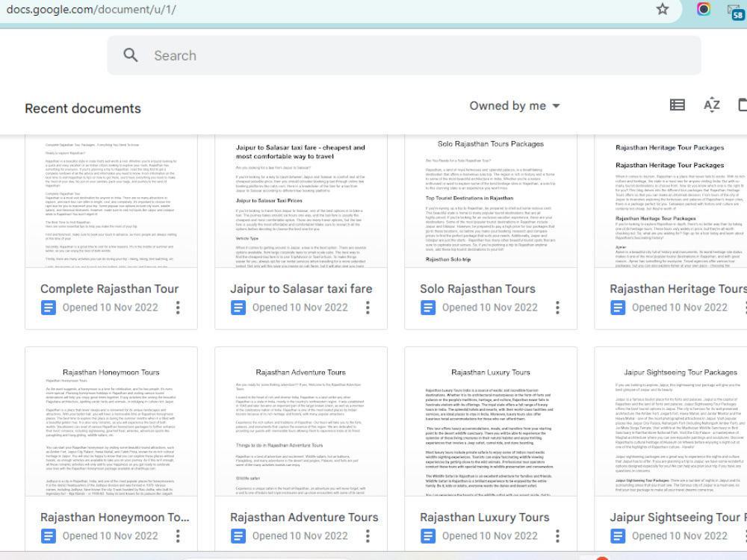
Task: Click into the Search documents field
Action: pyautogui.click(x=404, y=55)
